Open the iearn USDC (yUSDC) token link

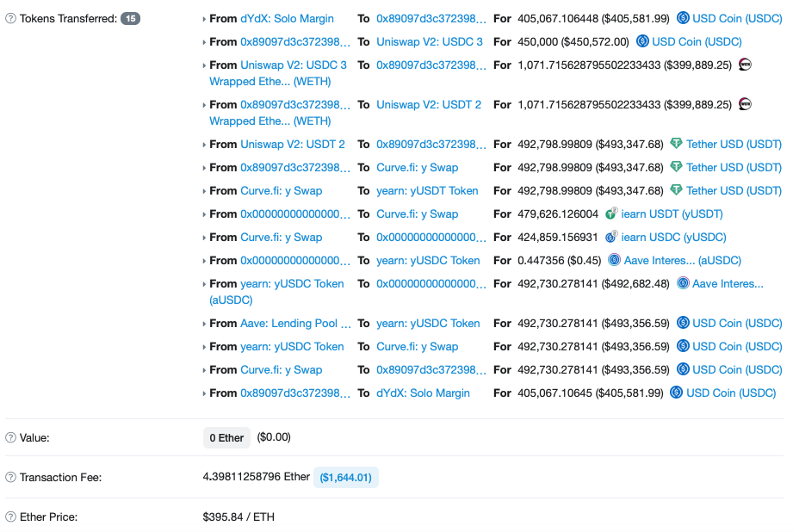tap(673, 238)
